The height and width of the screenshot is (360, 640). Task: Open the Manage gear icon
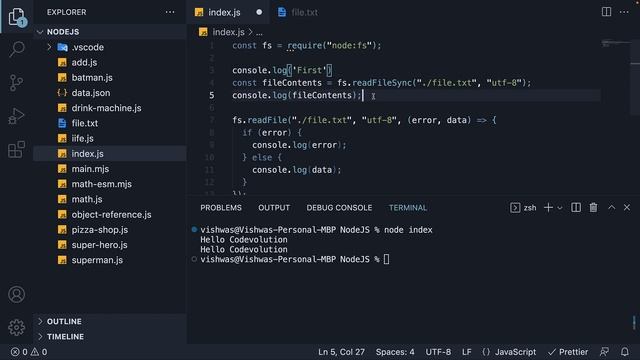(17, 327)
